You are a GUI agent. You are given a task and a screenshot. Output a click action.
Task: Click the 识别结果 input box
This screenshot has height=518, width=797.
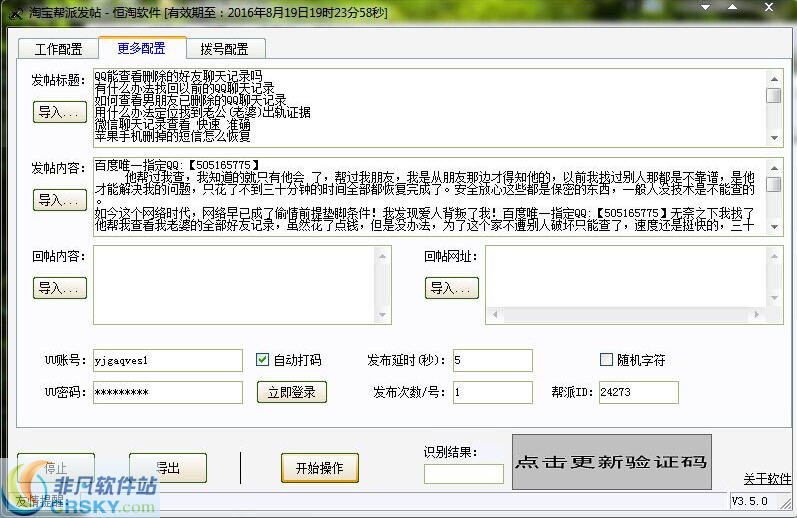[x=464, y=474]
